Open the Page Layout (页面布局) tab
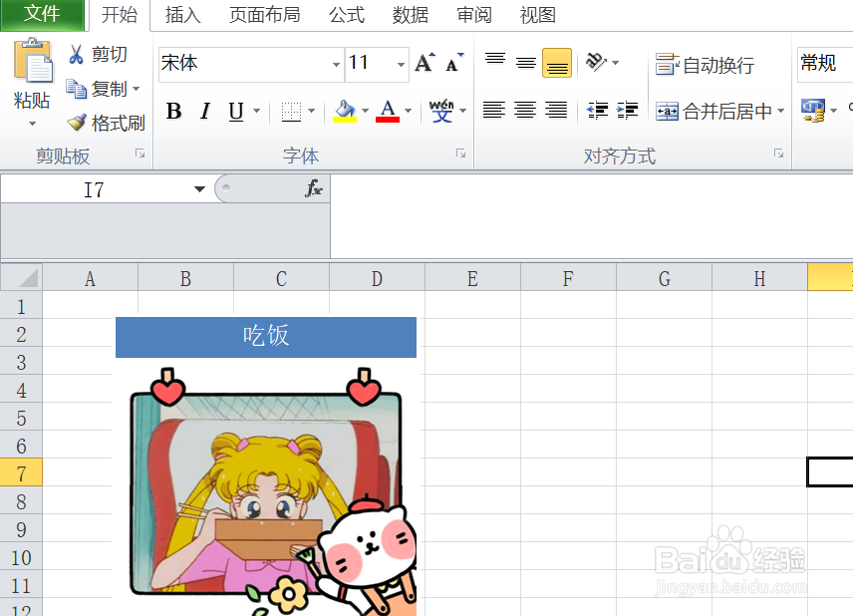Viewport: 853px width, 616px height. point(265,15)
